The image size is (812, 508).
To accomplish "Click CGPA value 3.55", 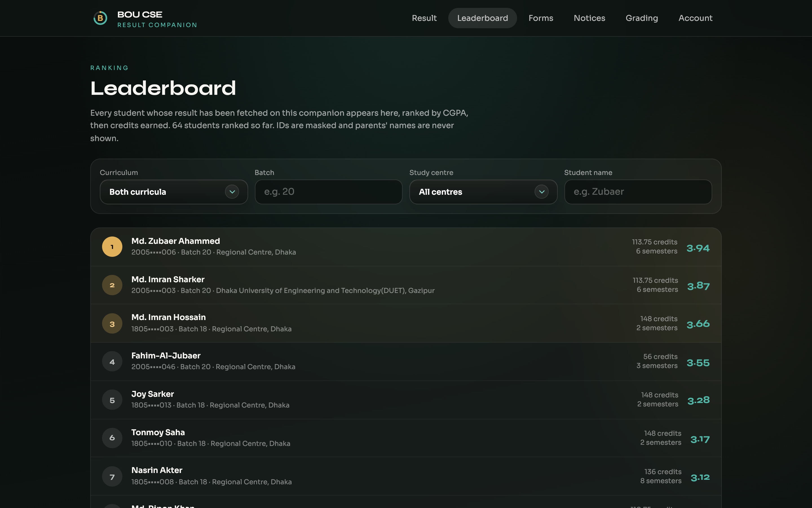I will point(698,363).
